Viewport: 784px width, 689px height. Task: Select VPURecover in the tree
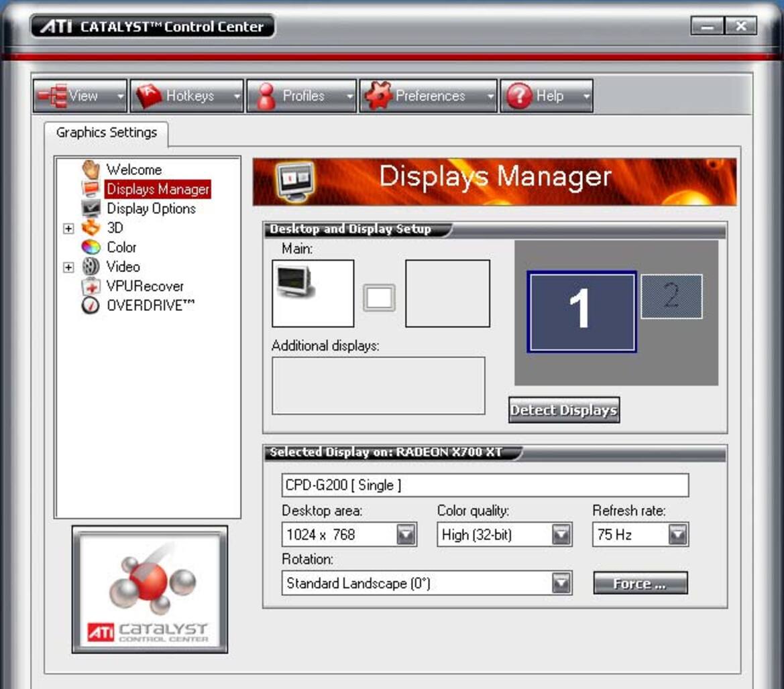145,286
